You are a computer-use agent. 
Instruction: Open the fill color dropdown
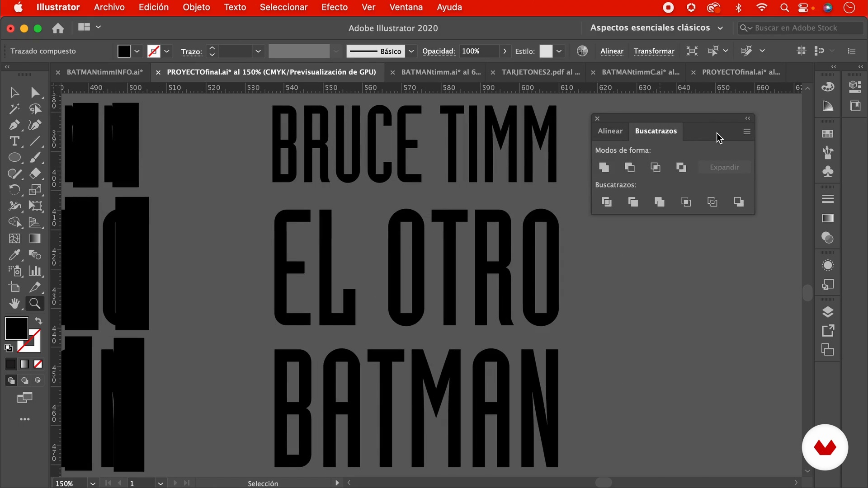(x=137, y=51)
